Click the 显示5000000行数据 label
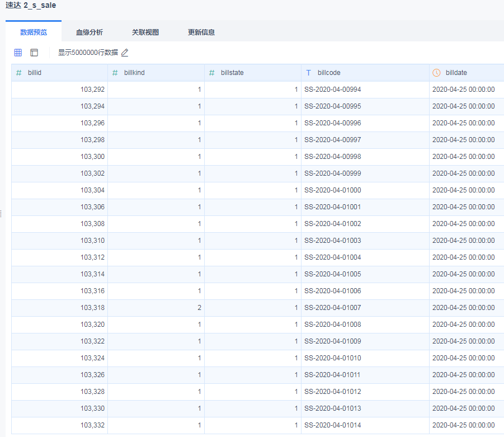The width and height of the screenshot is (504, 437). click(x=88, y=53)
